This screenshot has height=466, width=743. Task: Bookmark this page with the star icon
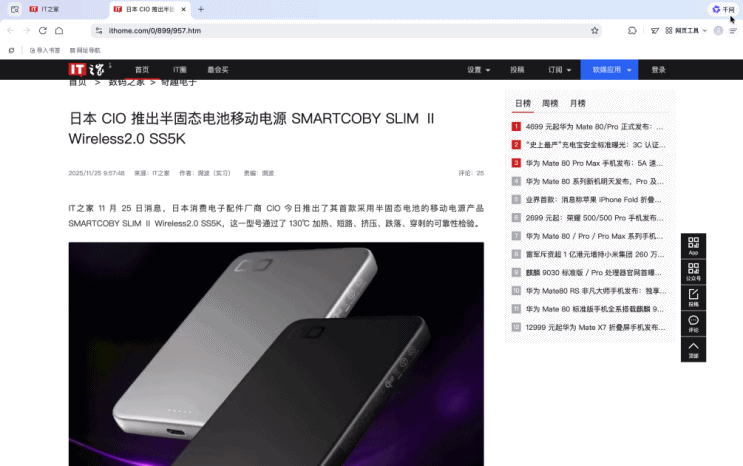(x=595, y=30)
